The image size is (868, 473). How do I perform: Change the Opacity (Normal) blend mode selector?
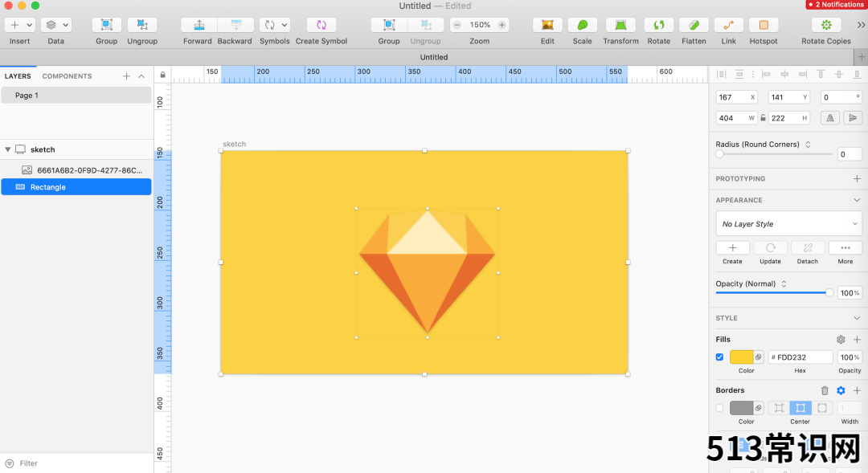pyautogui.click(x=784, y=283)
